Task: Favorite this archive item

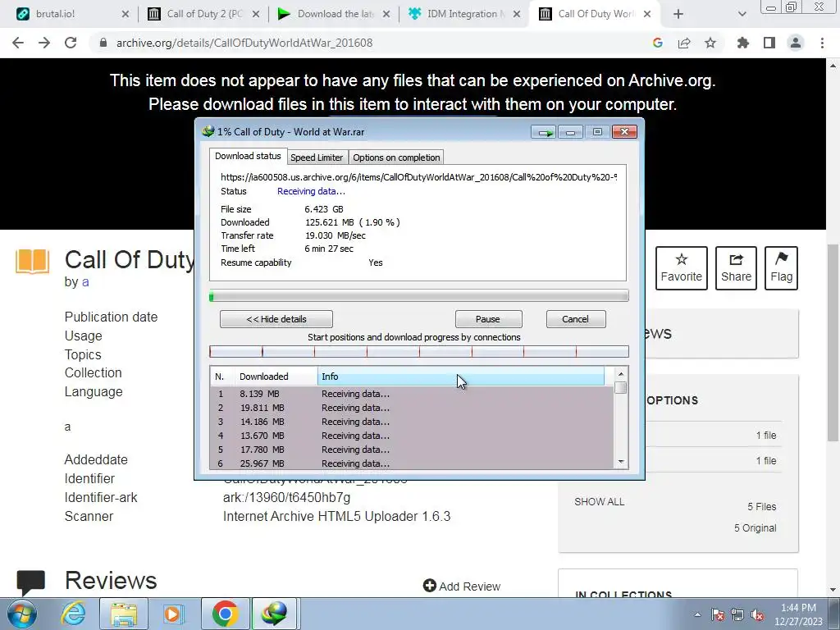Action: [x=682, y=268]
